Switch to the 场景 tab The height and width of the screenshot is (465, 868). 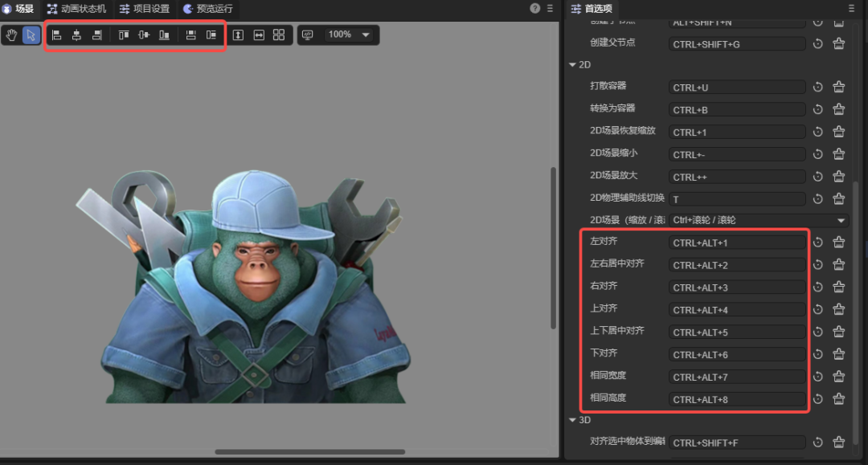coord(18,9)
